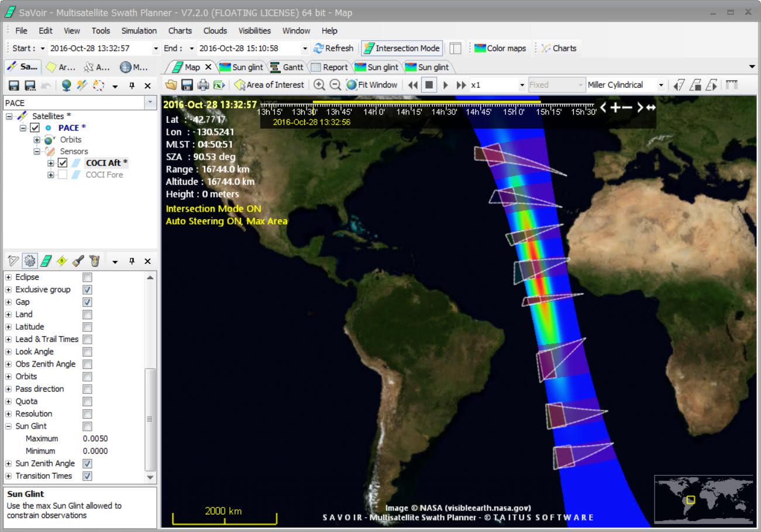
Task: Expand the Orbits node under PACE
Action: tap(37, 140)
